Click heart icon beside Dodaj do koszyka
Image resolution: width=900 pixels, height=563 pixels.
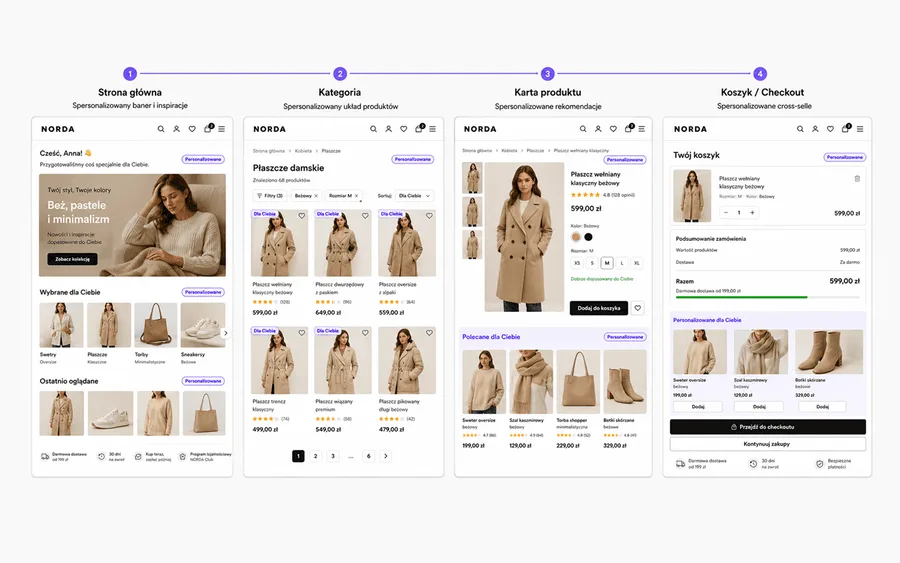(638, 308)
